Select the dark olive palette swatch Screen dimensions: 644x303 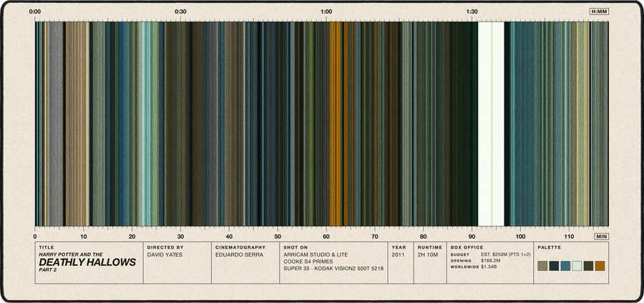click(x=588, y=266)
